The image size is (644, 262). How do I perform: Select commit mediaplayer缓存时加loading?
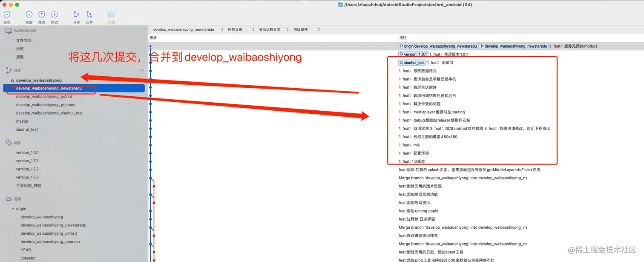431,112
